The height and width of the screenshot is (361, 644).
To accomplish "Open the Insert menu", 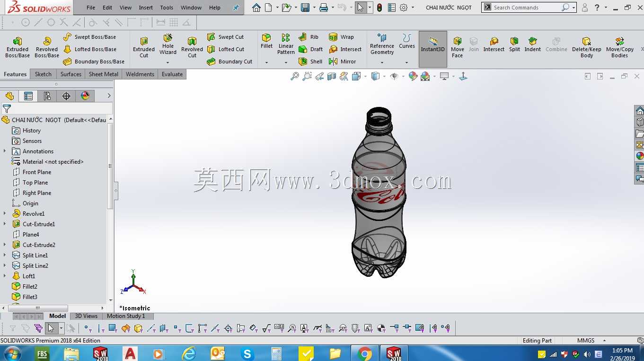I will point(146,8).
